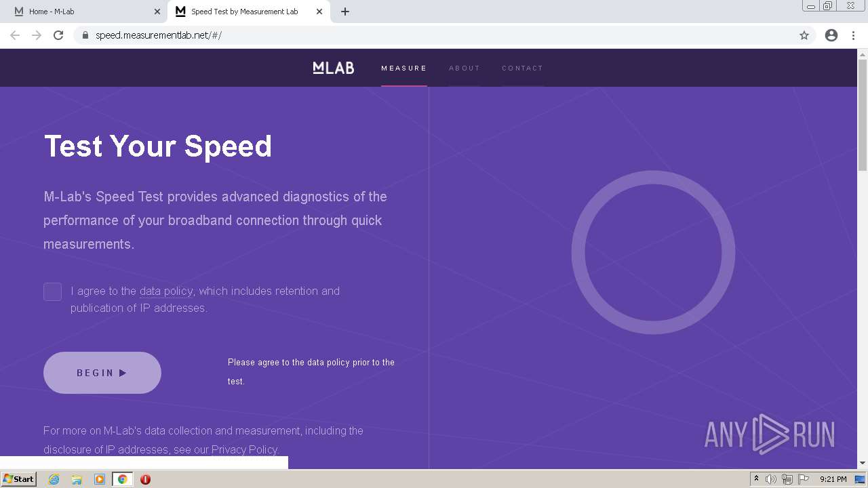Image resolution: width=868 pixels, height=488 pixels.
Task: Click scrollbar down arrow
Action: pos(863,463)
